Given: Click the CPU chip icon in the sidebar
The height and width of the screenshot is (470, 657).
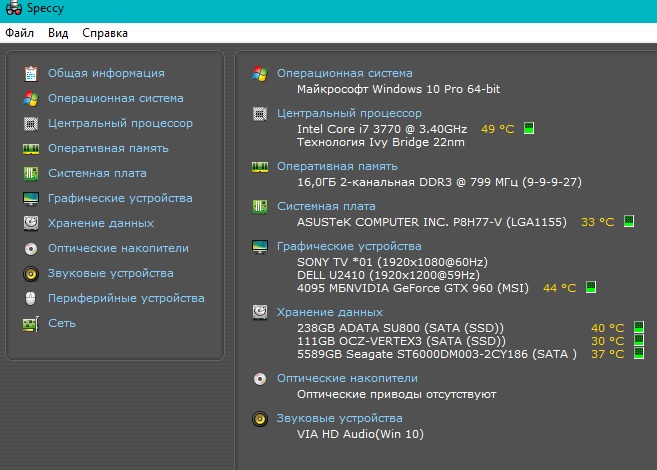Looking at the screenshot, I should tap(31, 124).
